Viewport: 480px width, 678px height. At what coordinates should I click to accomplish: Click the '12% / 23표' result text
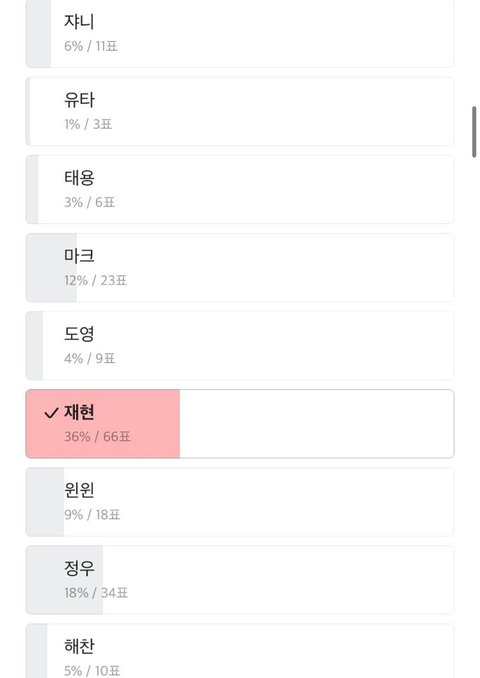[x=96, y=281]
